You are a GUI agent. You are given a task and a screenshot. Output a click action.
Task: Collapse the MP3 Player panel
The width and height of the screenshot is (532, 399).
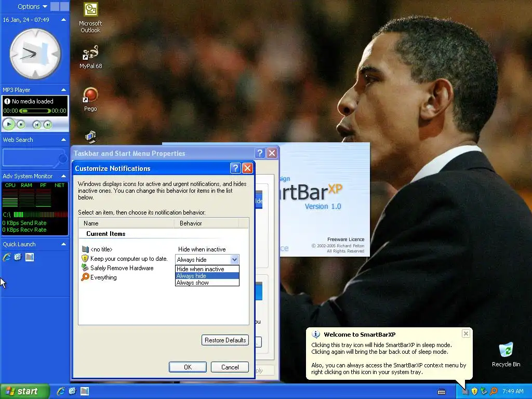point(63,90)
